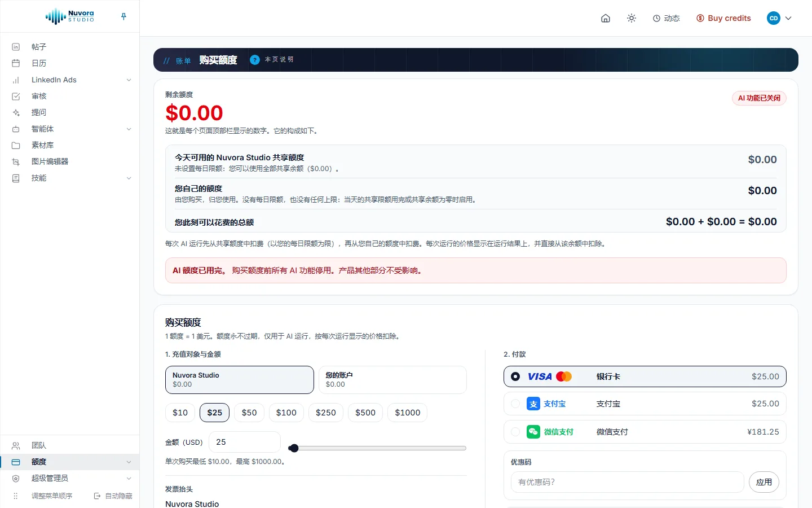This screenshot has width=812, height=508.
Task: Toggle the light/dark theme sun icon
Action: click(x=632, y=18)
